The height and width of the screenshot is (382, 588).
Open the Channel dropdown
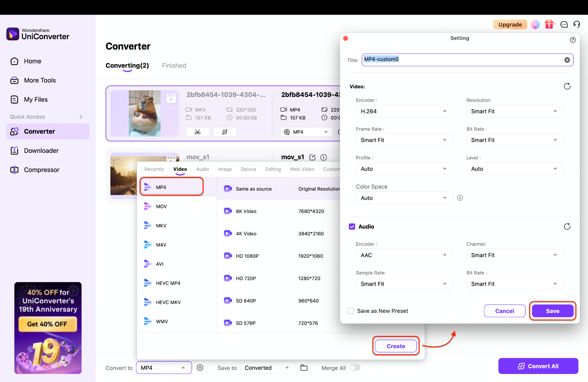(x=515, y=255)
